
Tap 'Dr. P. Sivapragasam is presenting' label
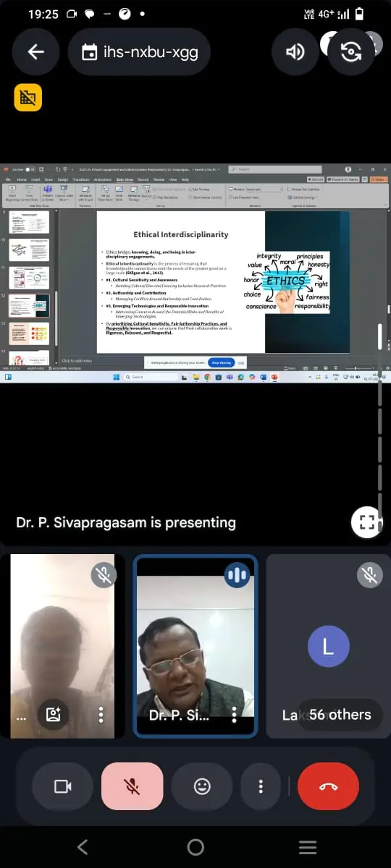pos(126,522)
